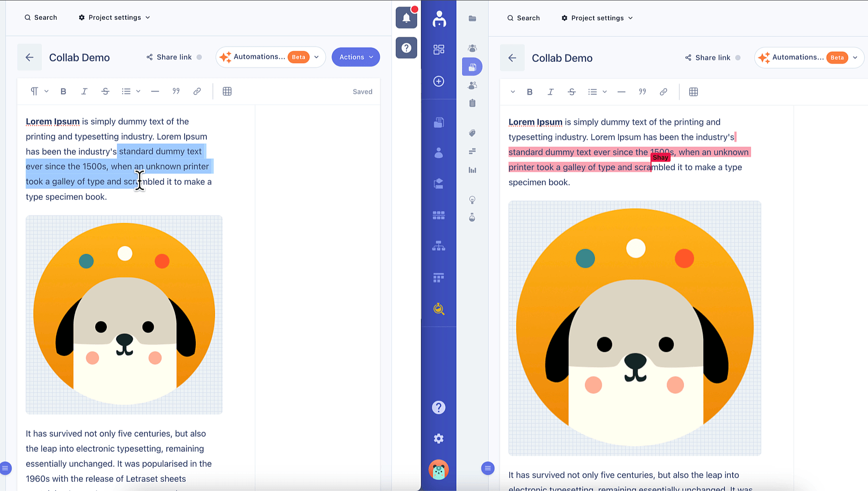Insert blockquote in right editor toolbar

pos(642,92)
